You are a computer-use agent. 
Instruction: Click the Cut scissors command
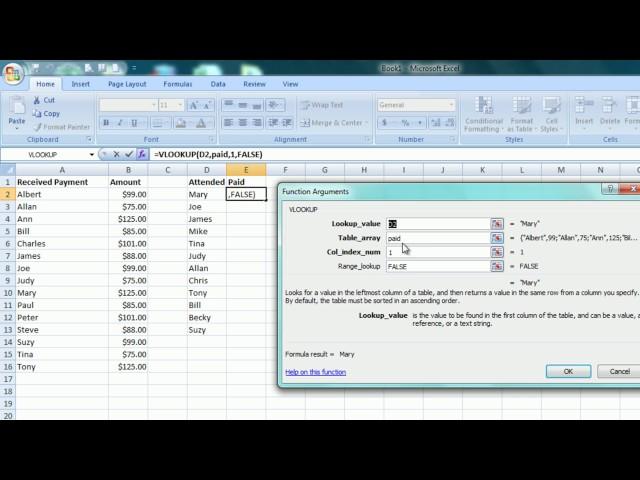(43, 100)
